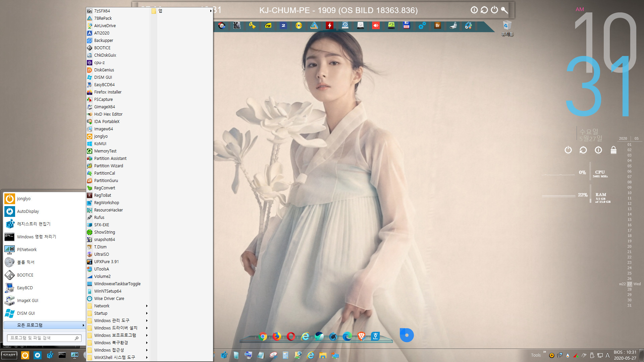Launch Microsoft Edge from bottom dock
This screenshot has width=644, height=362.
tap(347, 336)
